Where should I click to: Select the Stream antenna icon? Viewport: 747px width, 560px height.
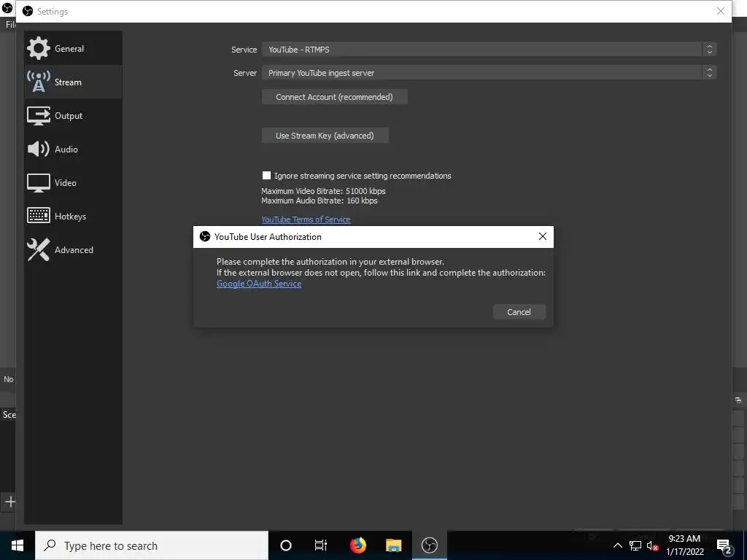pyautogui.click(x=38, y=82)
